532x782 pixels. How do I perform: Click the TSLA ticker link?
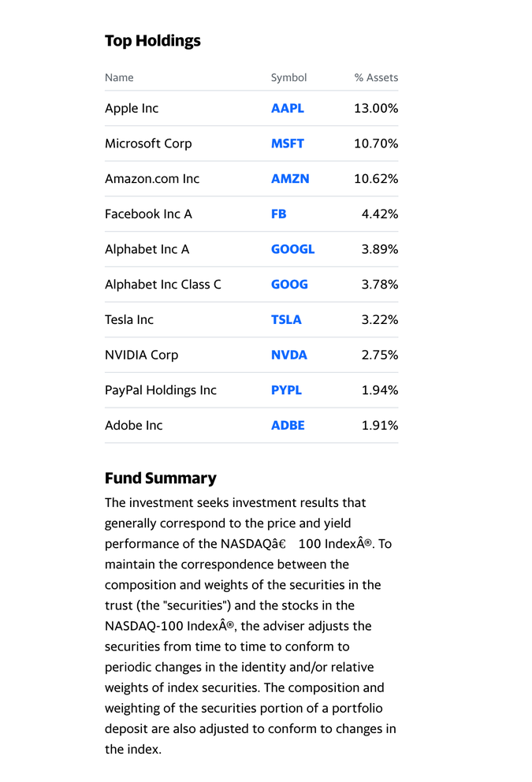[286, 319]
